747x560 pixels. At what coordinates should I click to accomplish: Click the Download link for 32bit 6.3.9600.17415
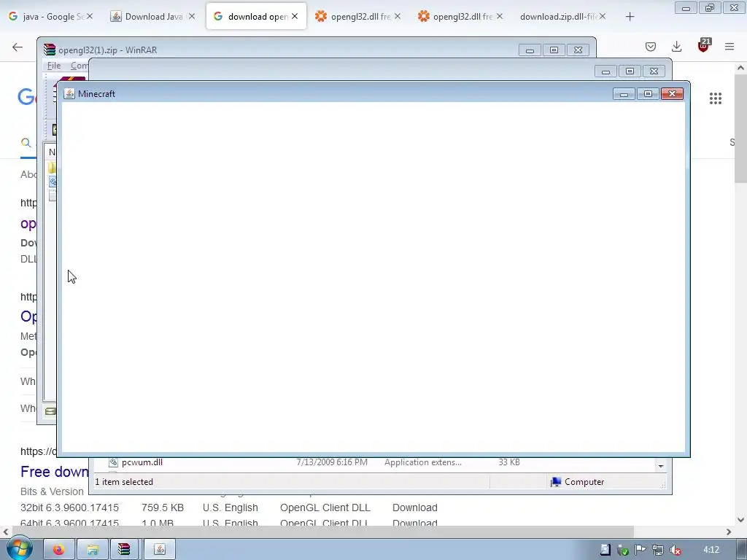(x=415, y=507)
